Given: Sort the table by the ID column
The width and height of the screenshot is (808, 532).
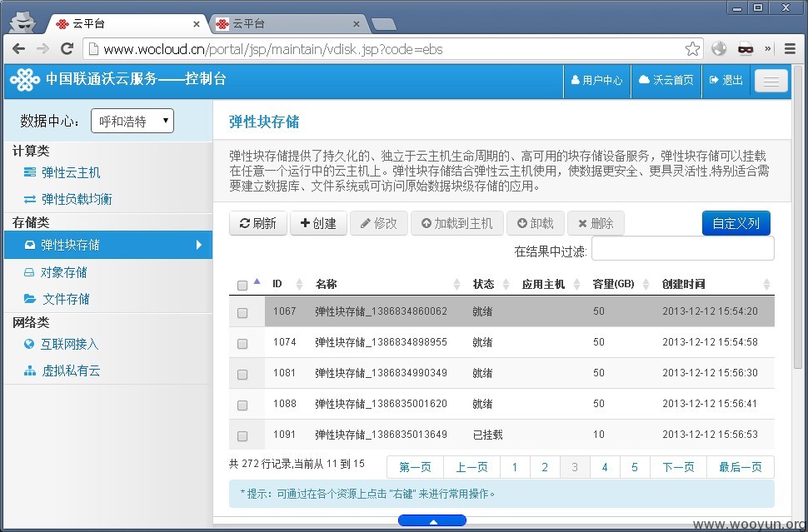Looking at the screenshot, I should point(287,284).
